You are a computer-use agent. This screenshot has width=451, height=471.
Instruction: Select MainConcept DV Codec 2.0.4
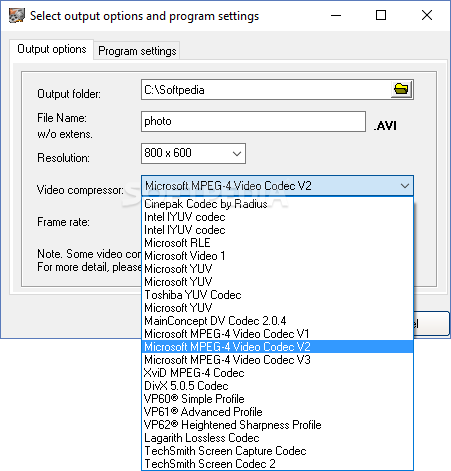[x=277, y=321]
